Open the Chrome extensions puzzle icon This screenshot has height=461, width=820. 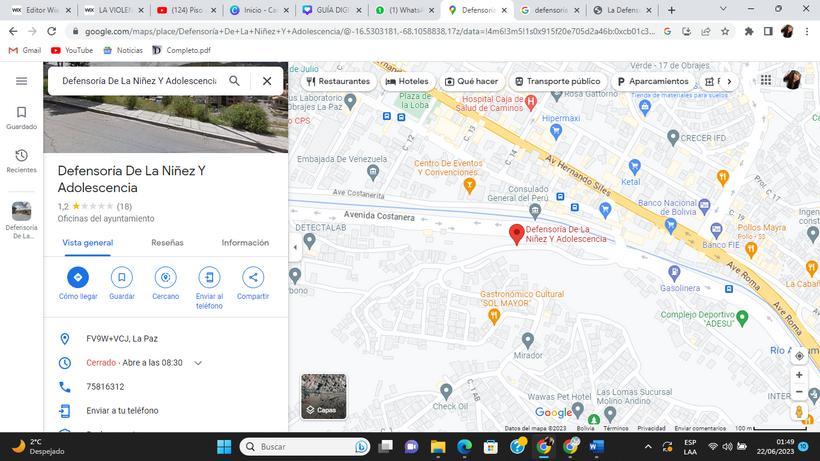(749, 31)
